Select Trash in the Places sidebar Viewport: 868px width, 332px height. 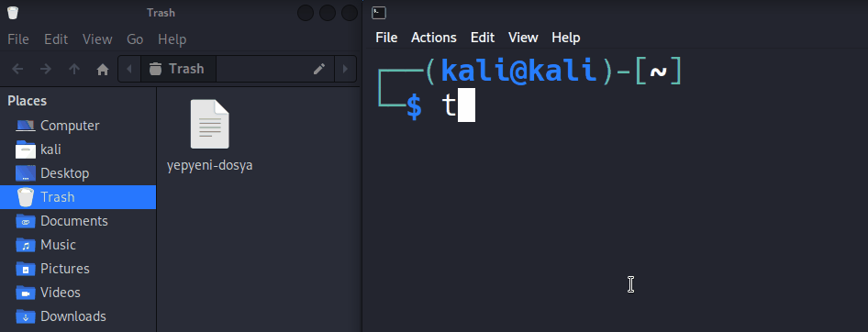[x=78, y=197]
